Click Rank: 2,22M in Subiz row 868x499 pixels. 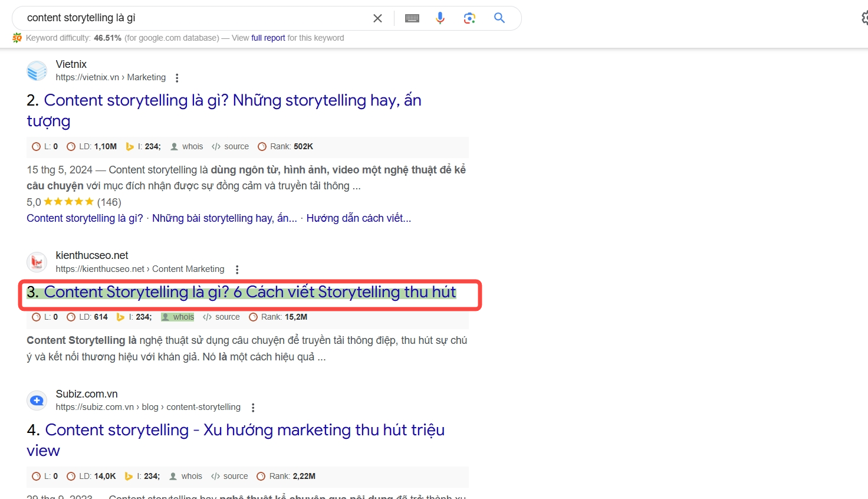[286, 476]
